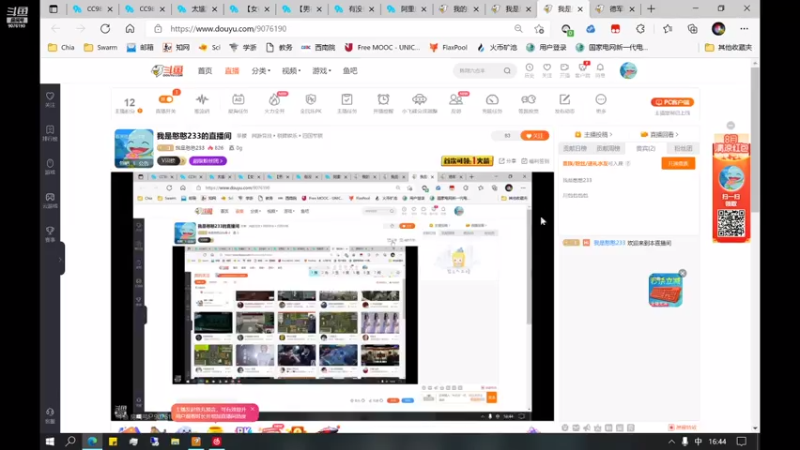The width and height of the screenshot is (800, 450).
Task: Select 直播 in Douyu navigation
Action: click(232, 71)
